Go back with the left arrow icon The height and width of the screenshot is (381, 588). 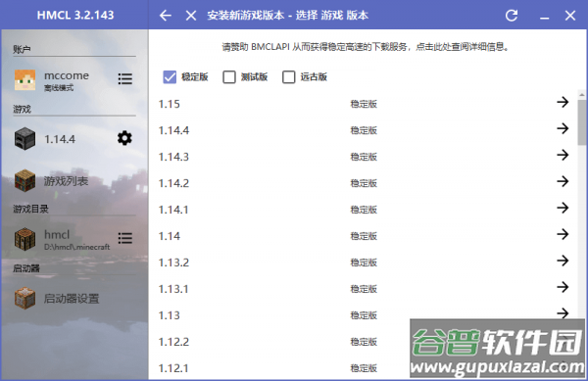click(x=166, y=16)
